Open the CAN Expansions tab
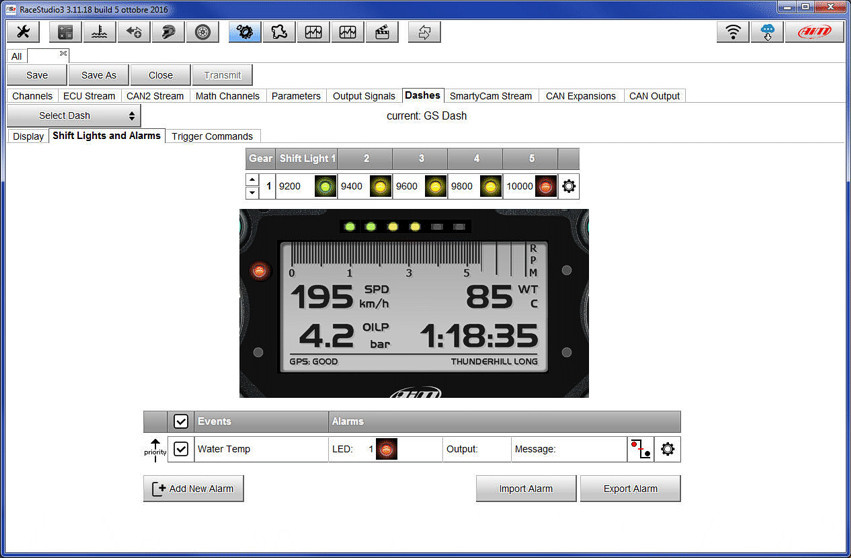The height and width of the screenshot is (558, 851). click(x=580, y=96)
